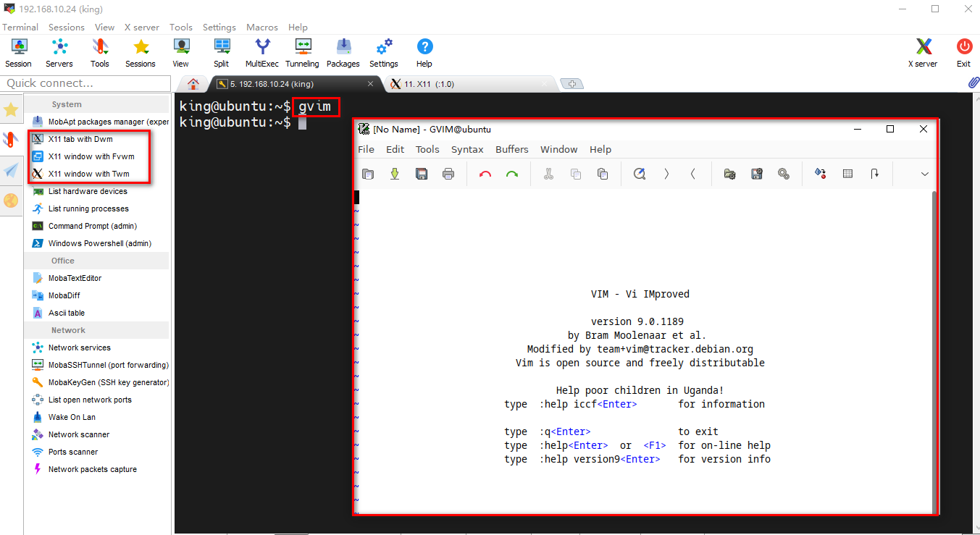Open GVIM Syntax menu
The width and height of the screenshot is (980, 535).
click(467, 149)
